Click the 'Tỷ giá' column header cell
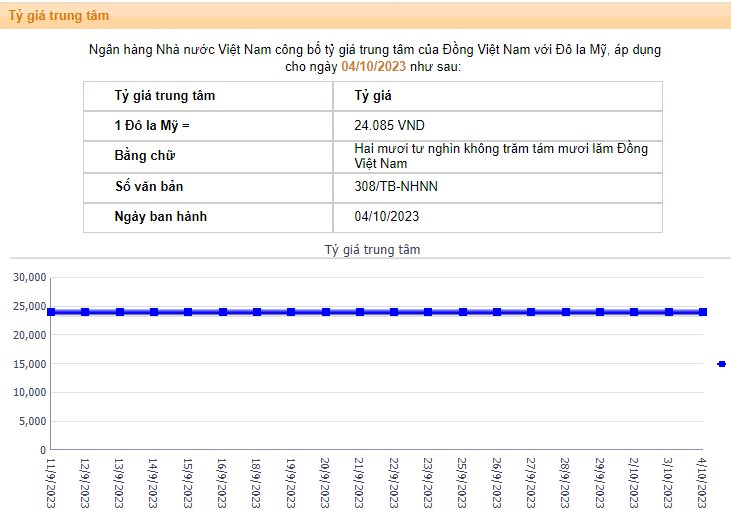The image size is (731, 523). [497, 96]
